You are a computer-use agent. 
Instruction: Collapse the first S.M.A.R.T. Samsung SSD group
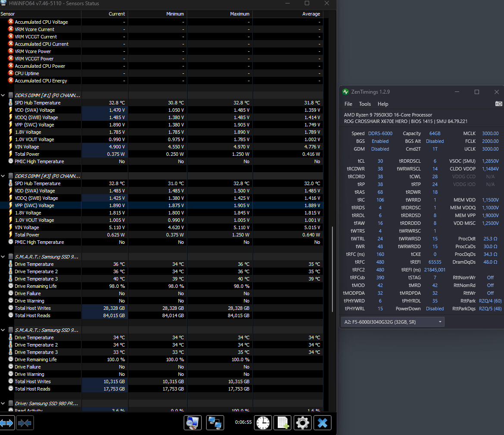3,257
